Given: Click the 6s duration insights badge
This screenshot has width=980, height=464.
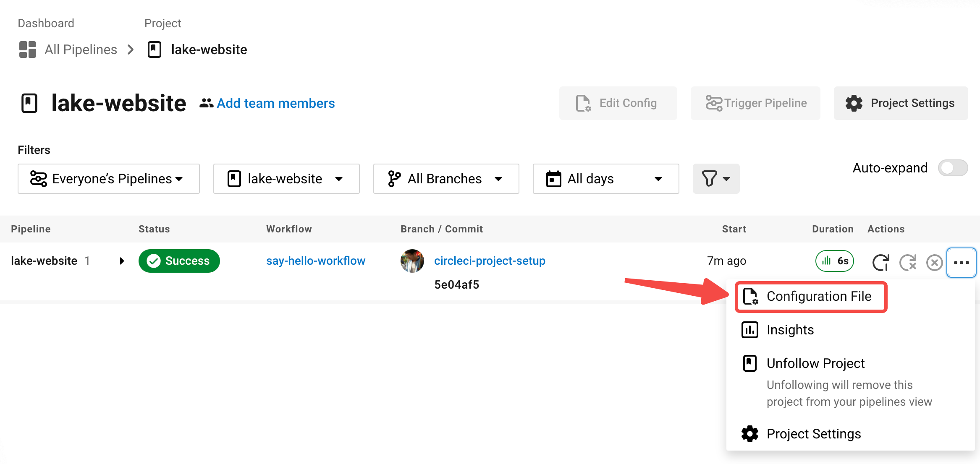Looking at the screenshot, I should click(834, 261).
